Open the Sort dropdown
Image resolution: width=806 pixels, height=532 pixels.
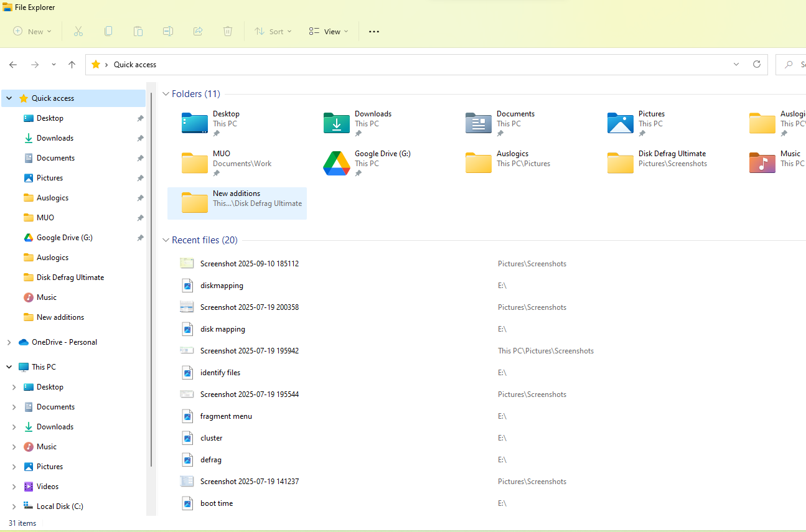click(x=273, y=31)
